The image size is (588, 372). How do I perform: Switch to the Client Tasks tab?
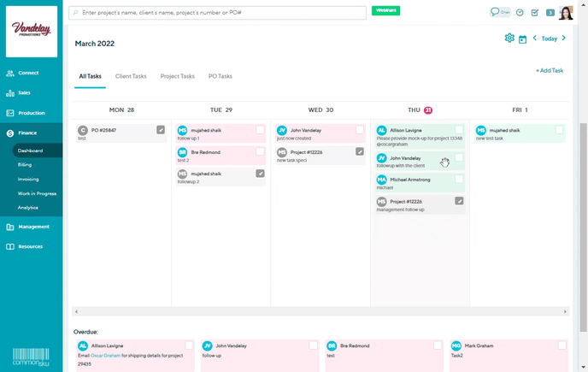coord(131,76)
